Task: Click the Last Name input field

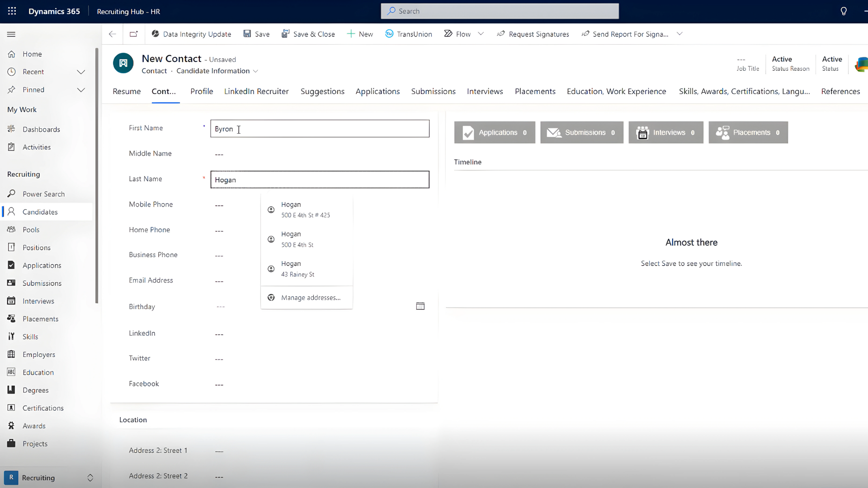Action: (x=320, y=180)
